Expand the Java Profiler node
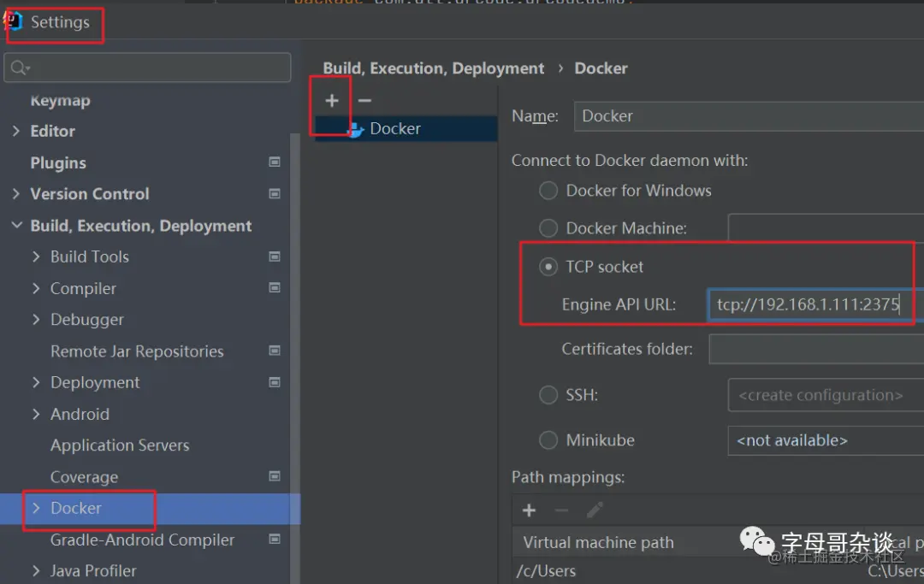The height and width of the screenshot is (584, 924). point(37,571)
